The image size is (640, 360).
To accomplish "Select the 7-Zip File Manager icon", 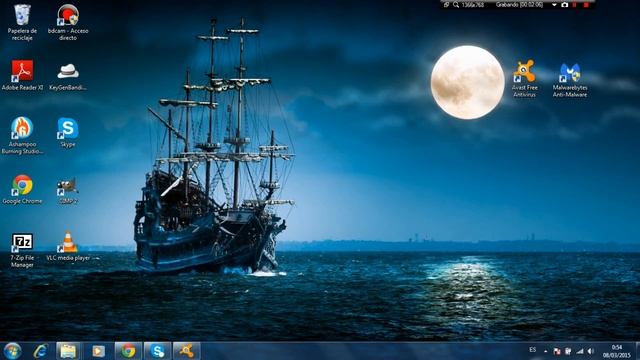I will 22,250.
